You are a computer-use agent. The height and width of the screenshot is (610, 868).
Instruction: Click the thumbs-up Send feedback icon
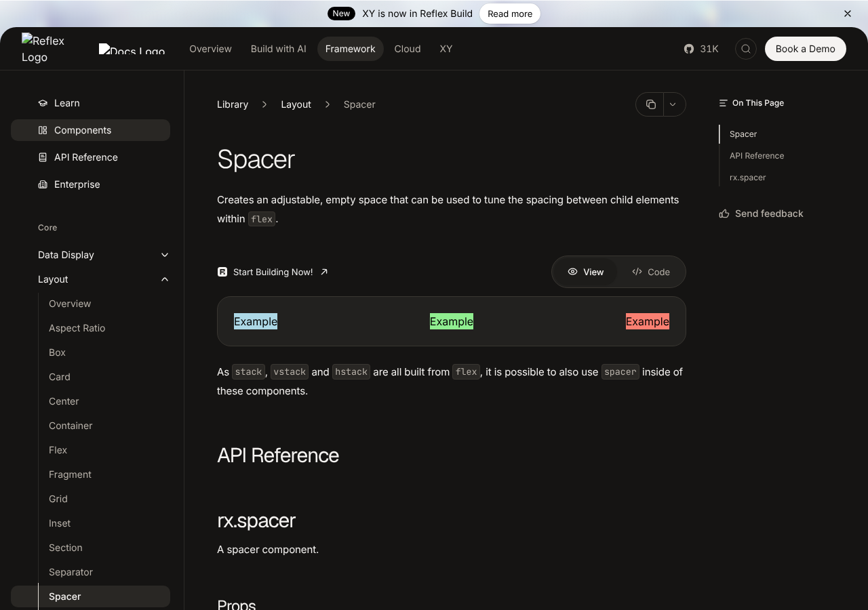pos(724,213)
